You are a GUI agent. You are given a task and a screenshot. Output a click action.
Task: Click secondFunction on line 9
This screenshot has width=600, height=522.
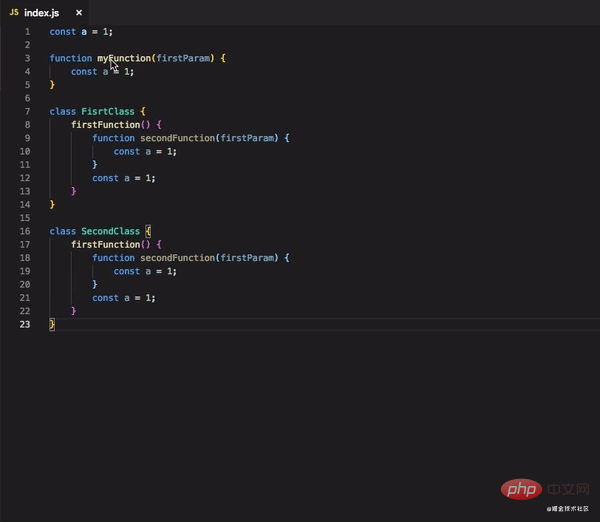(178, 138)
